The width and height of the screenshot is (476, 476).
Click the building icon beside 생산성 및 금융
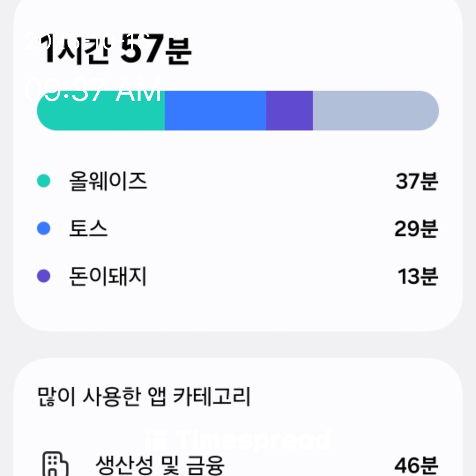55,464
